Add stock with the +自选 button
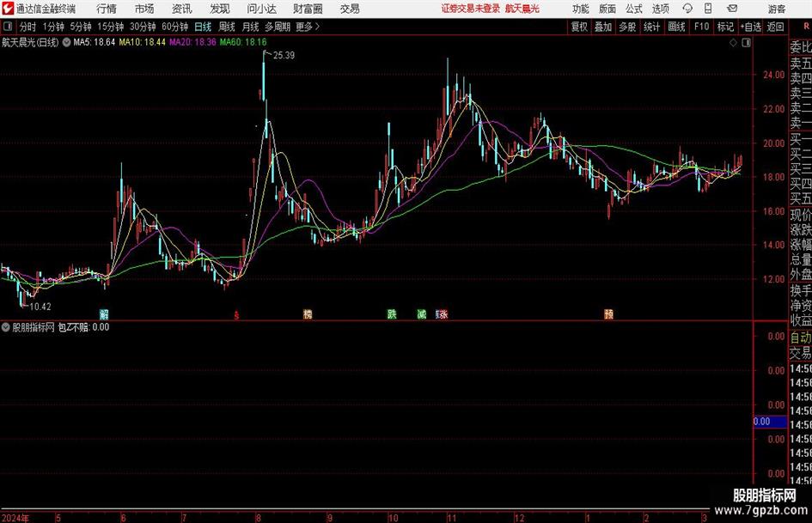Viewport: 812px width, 523px height. [750, 27]
